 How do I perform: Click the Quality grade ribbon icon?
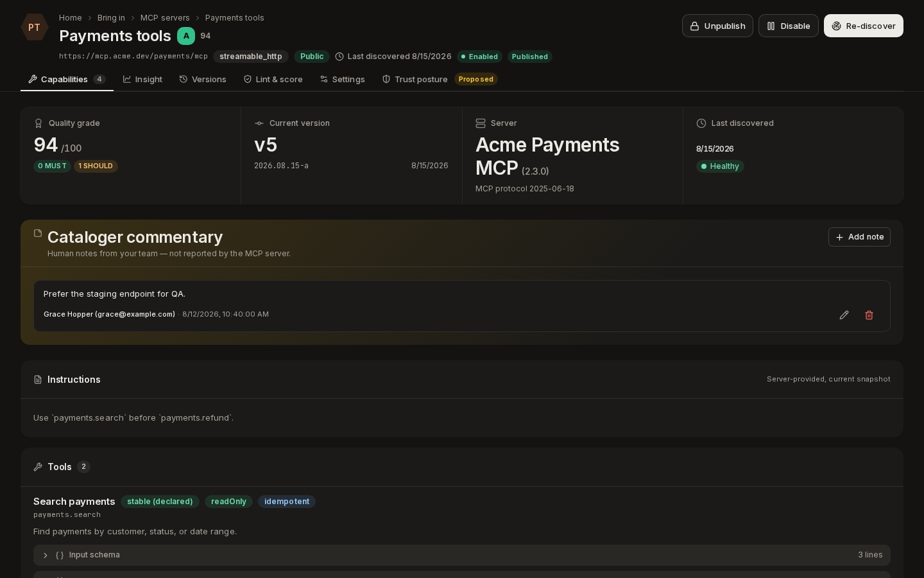(38, 123)
